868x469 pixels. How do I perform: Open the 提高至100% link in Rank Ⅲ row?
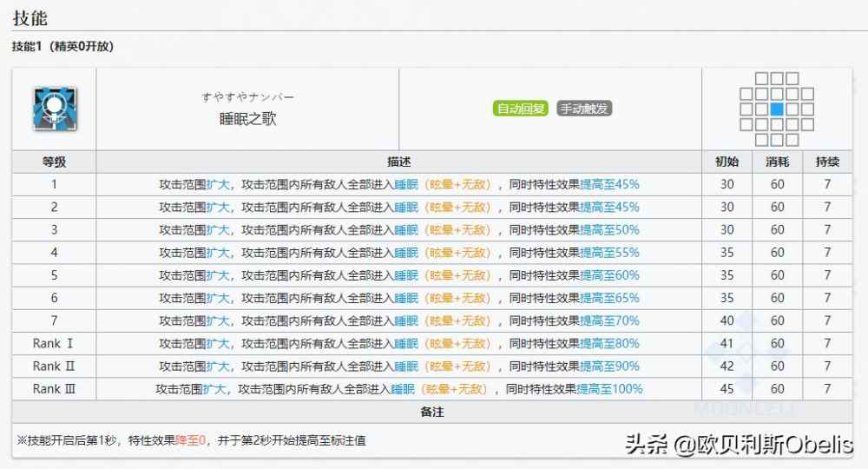[x=609, y=388]
